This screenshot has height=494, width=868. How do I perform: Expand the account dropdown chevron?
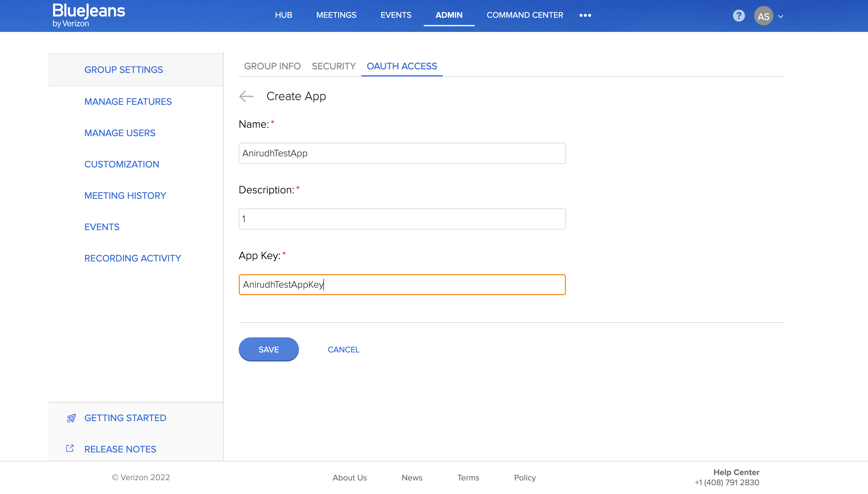[x=780, y=16]
